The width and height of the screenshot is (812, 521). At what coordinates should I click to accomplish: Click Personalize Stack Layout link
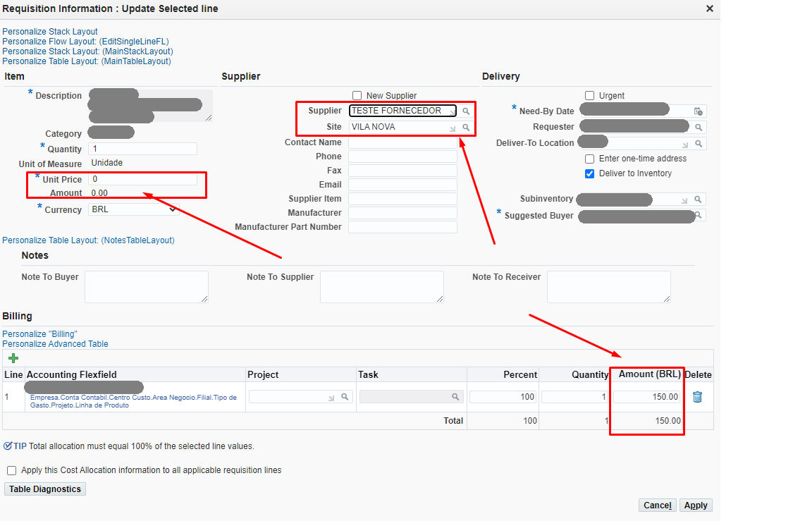[x=50, y=32]
